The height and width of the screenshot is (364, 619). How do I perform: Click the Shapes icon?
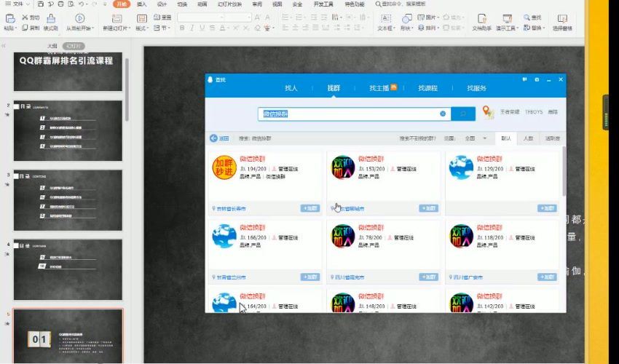pos(406,18)
